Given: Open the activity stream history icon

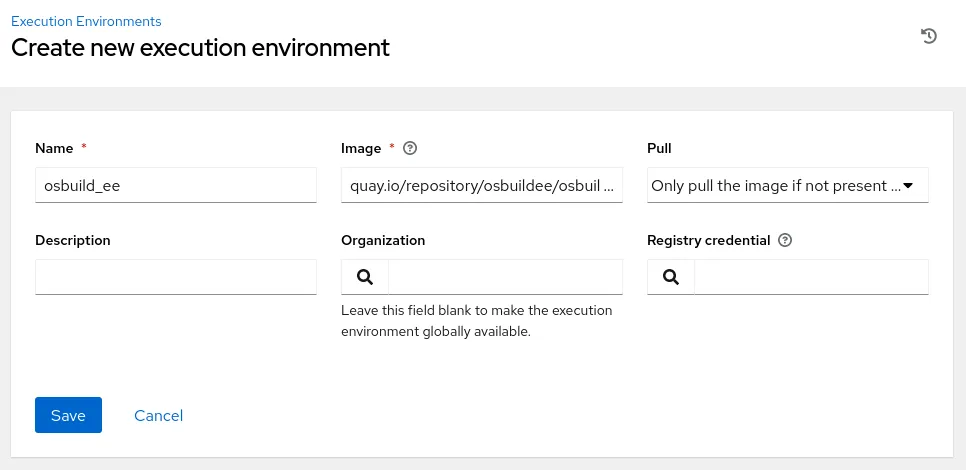Looking at the screenshot, I should [928, 36].
